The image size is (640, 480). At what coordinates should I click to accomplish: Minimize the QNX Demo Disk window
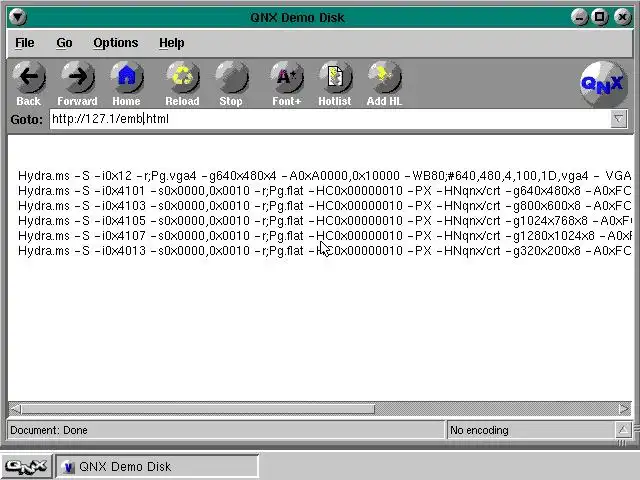(x=579, y=17)
